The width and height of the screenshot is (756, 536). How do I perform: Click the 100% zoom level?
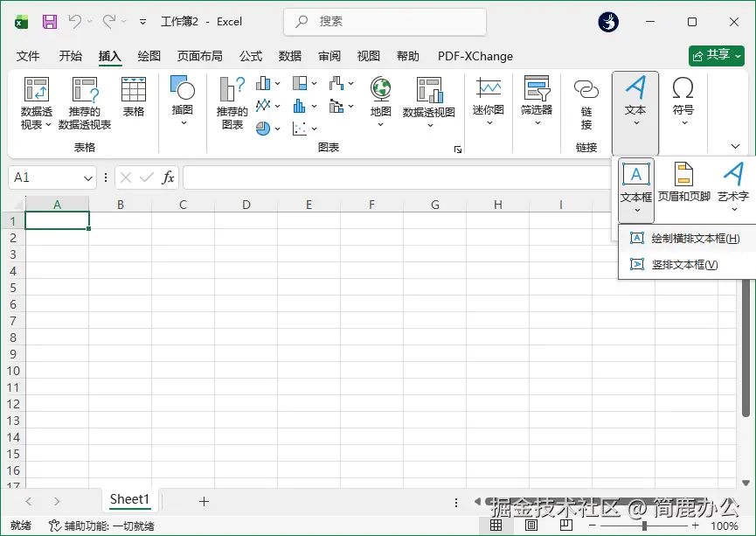click(725, 526)
